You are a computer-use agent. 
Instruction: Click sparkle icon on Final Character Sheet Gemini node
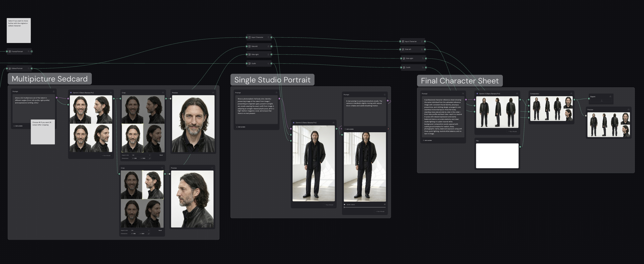tap(477, 94)
